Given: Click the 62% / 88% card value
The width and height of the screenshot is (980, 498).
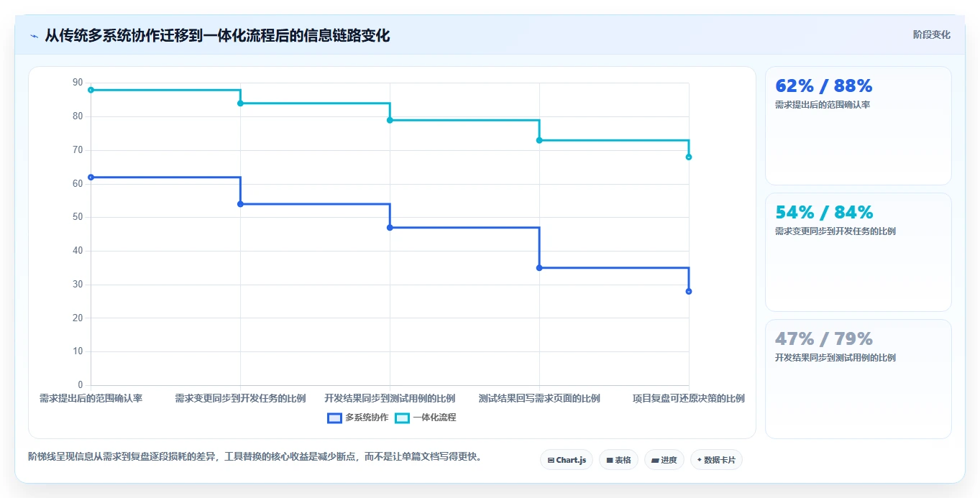Looking at the screenshot, I should 824,86.
